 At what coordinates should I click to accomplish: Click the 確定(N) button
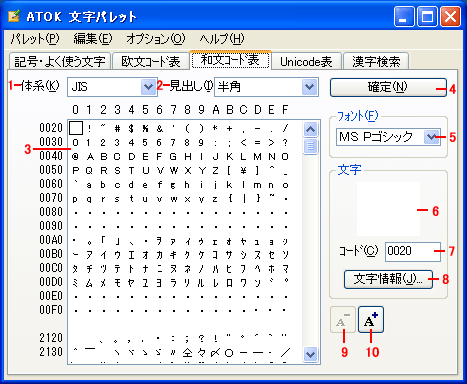coord(388,87)
